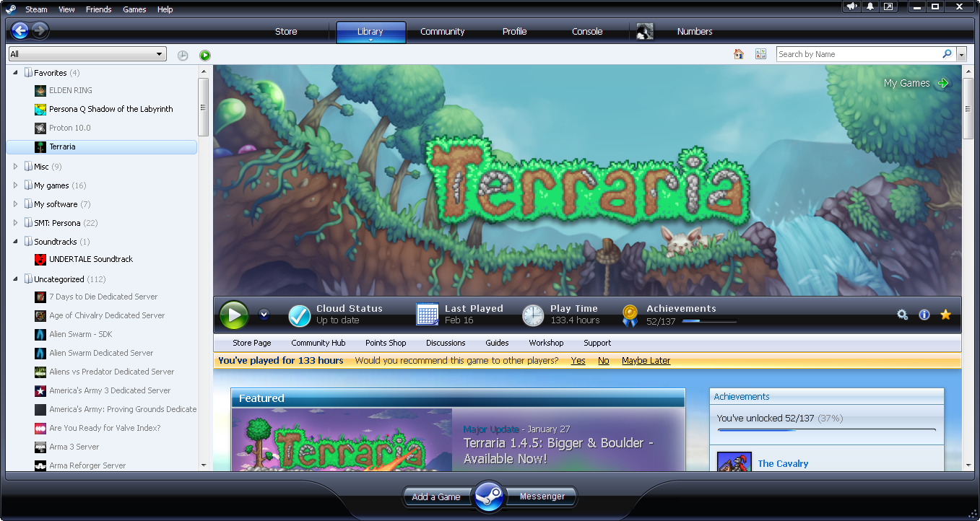Screen dimensions: 980x521
Task: Click the Play Time clock icon
Action: point(533,315)
